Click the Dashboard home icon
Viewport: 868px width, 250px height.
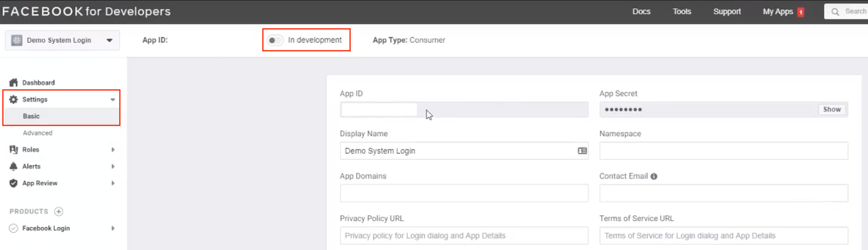[14, 83]
